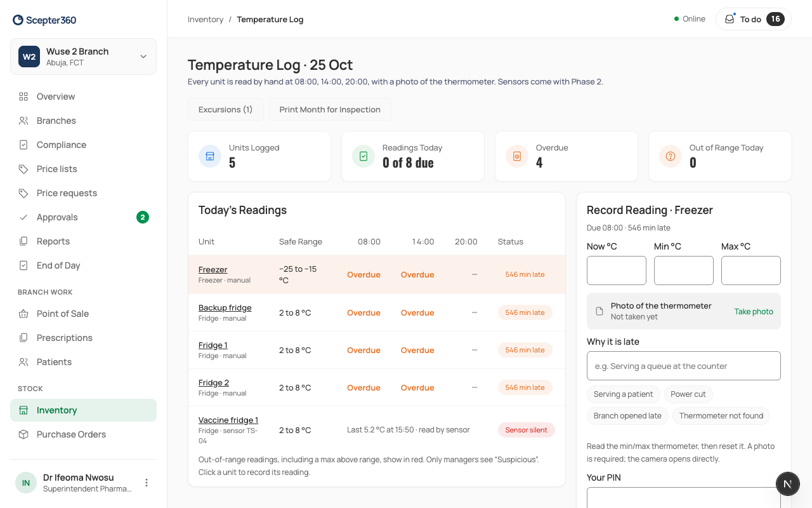Click the Purchase Orders box icon
This screenshot has width=812, height=508.
click(23, 434)
